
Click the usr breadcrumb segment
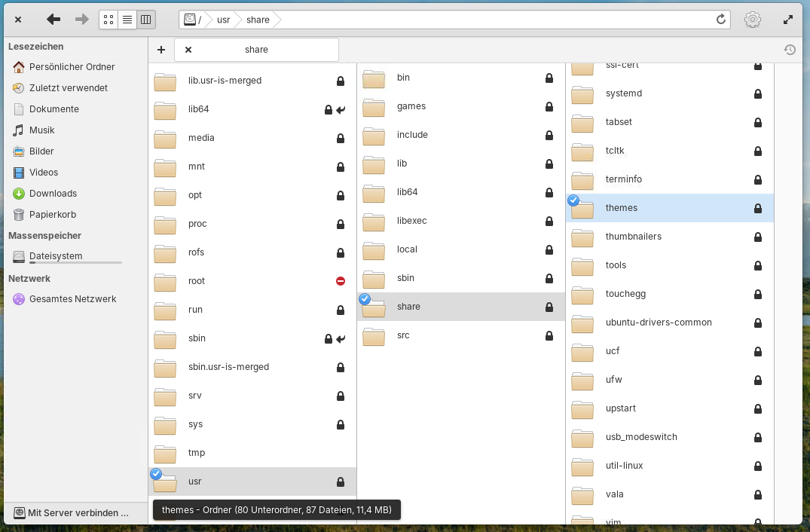pos(223,20)
